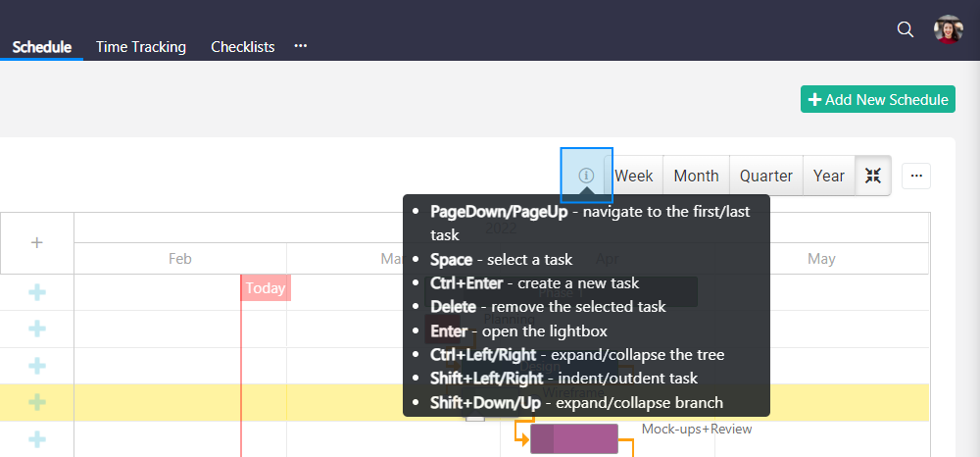Open ellipsis options menu right of fullscreen
Viewport: 980px width, 457px height.
(916, 176)
